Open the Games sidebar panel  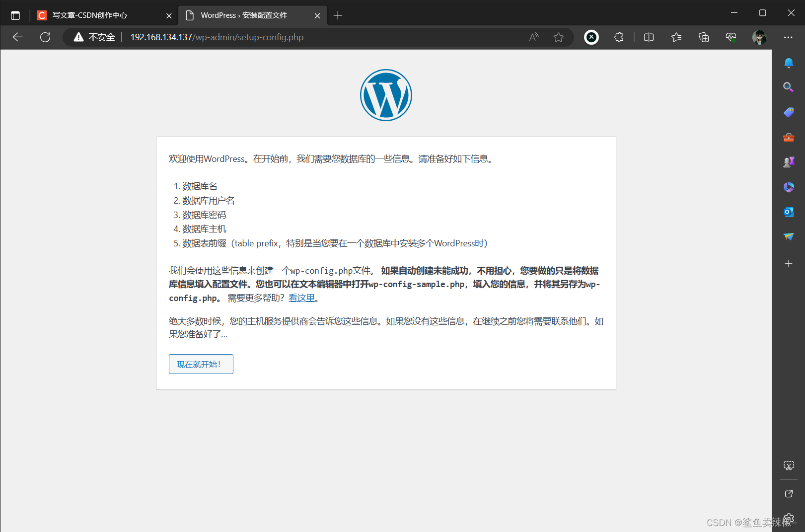[789, 161]
